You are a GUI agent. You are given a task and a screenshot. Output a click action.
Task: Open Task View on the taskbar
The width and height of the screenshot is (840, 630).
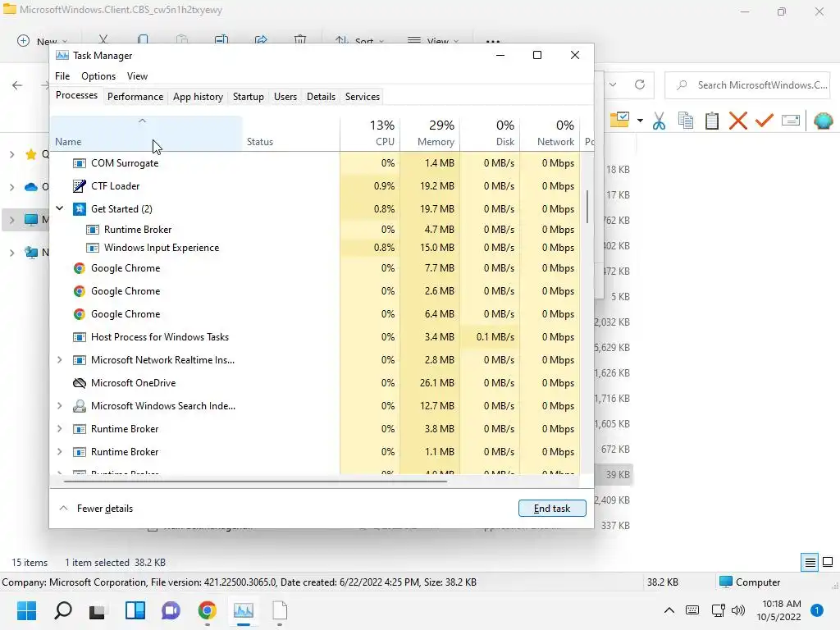[97, 611]
